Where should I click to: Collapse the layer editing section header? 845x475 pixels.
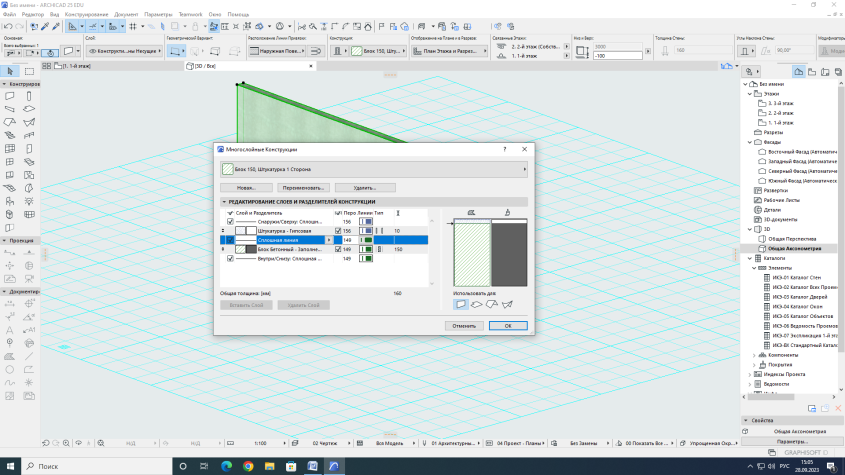pos(224,202)
